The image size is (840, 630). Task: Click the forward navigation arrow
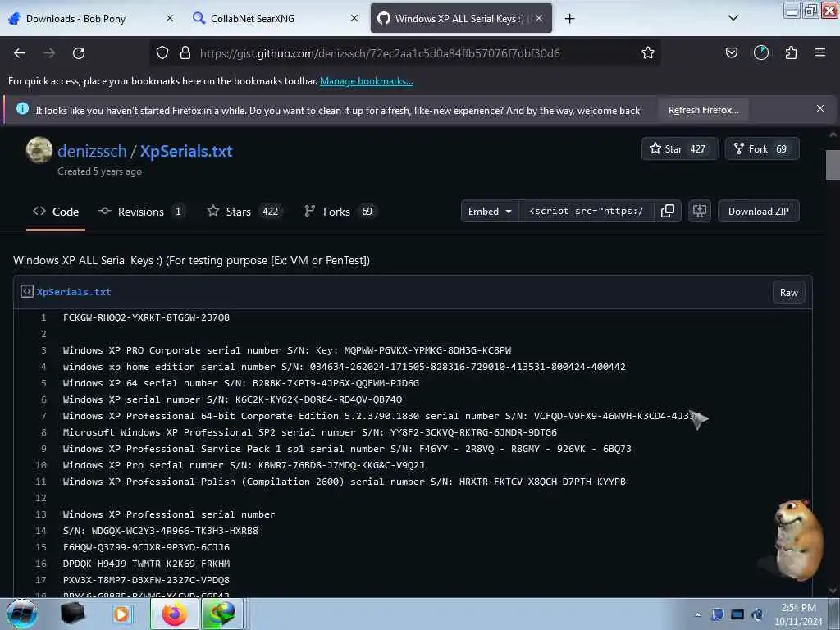48,53
